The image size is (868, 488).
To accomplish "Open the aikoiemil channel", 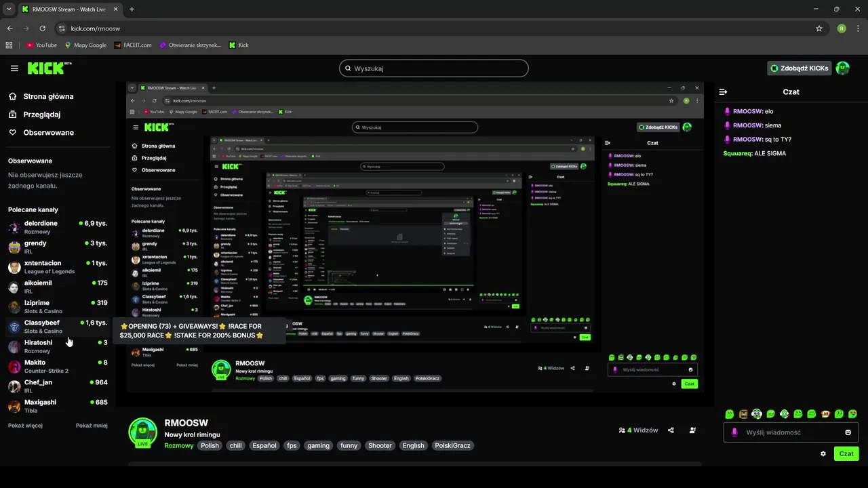I will click(58, 287).
